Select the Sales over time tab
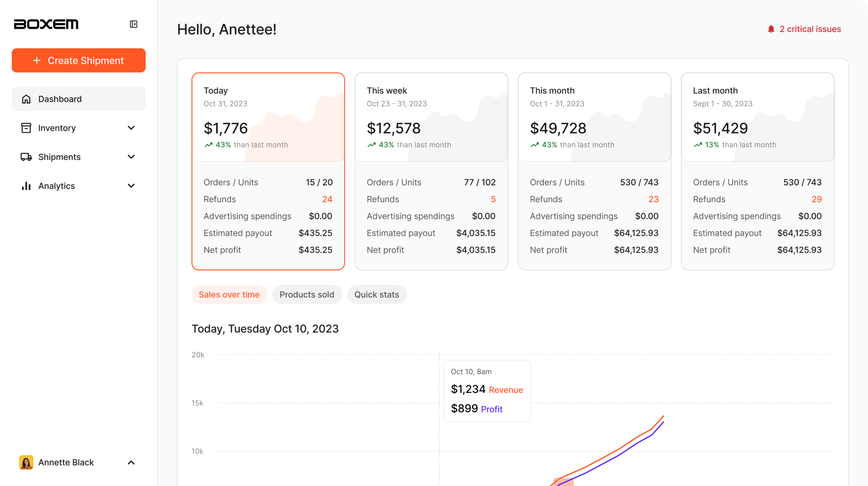 [x=229, y=294]
